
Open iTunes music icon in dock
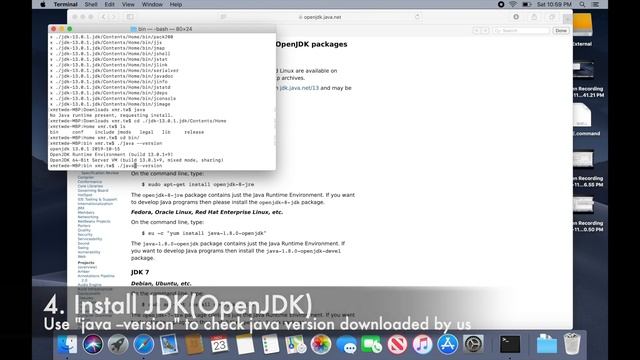click(x=422, y=344)
